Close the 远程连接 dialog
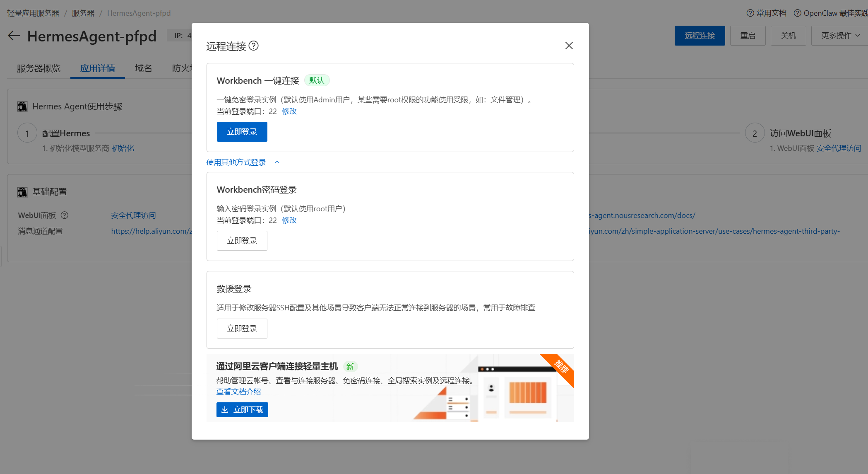Screen dimensions: 868x474 click(569, 46)
